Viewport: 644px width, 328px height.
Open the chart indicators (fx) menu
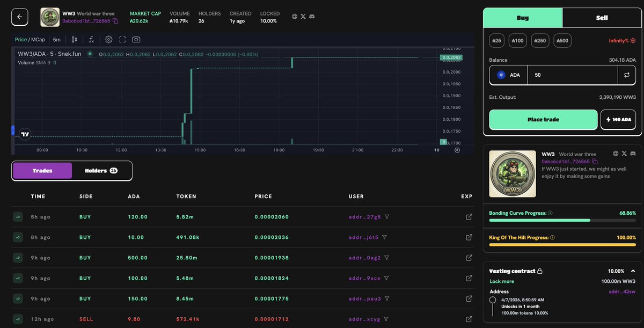click(92, 39)
